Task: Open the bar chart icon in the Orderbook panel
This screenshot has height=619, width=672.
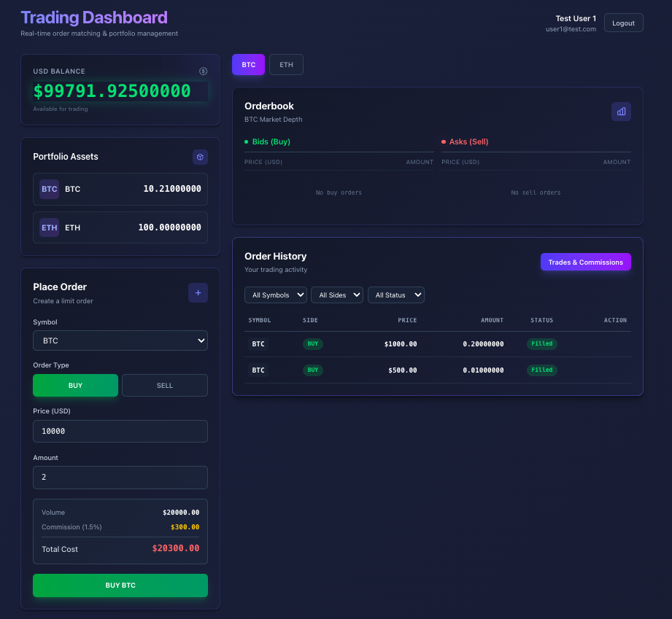Action: 621,111
